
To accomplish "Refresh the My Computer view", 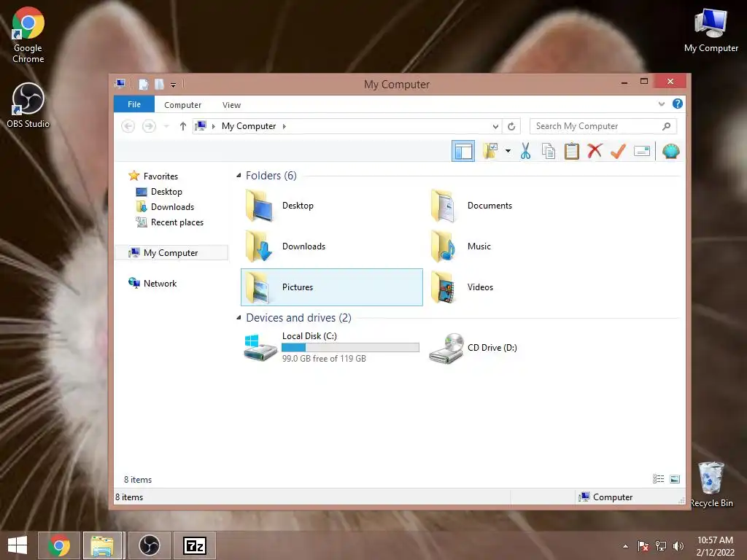I will click(x=511, y=126).
